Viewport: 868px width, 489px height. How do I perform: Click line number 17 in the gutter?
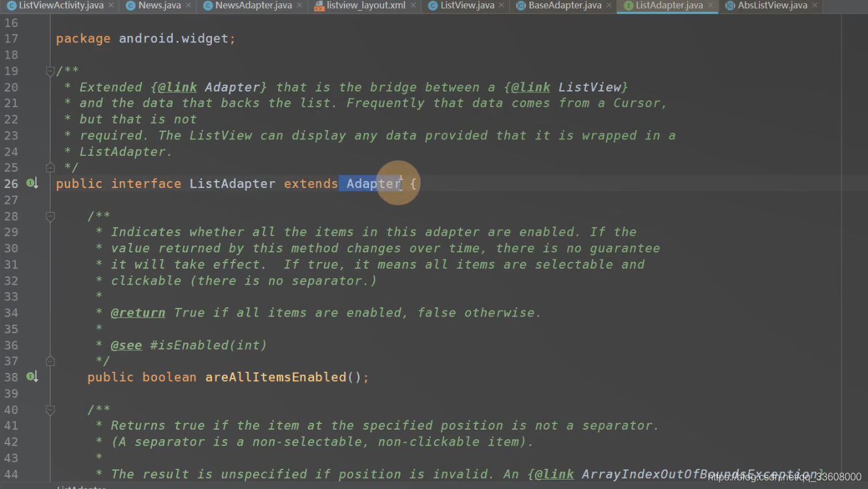pos(11,38)
